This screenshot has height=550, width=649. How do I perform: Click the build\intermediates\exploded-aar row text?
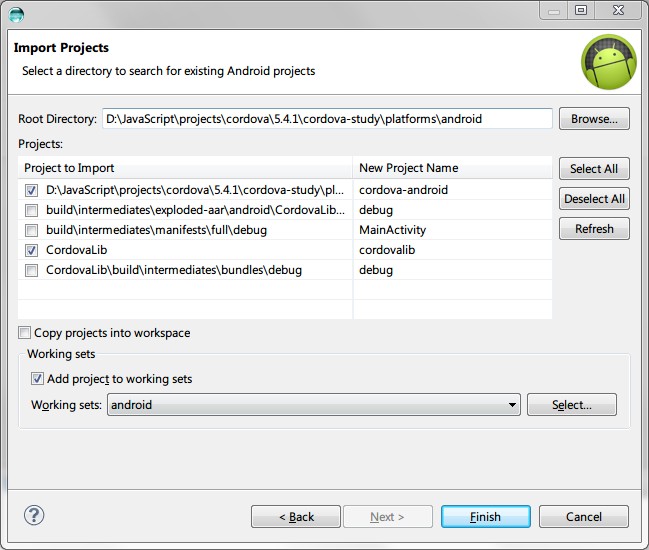pos(195,210)
